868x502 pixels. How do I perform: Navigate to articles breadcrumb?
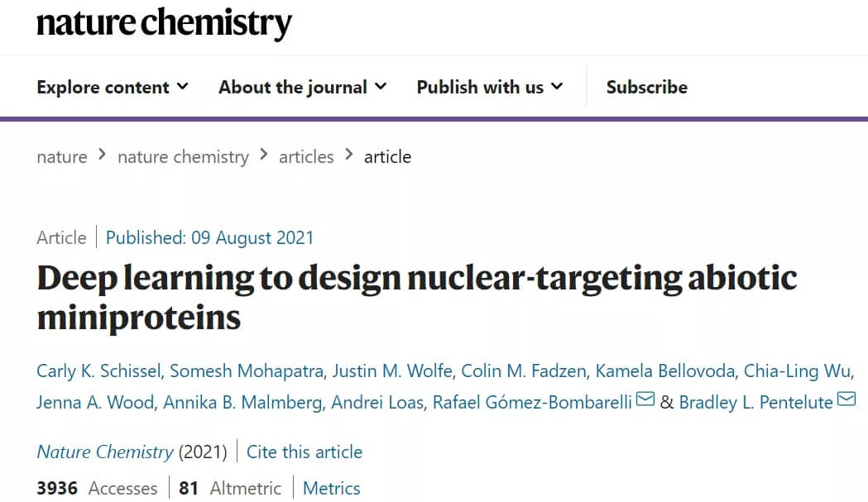point(306,157)
